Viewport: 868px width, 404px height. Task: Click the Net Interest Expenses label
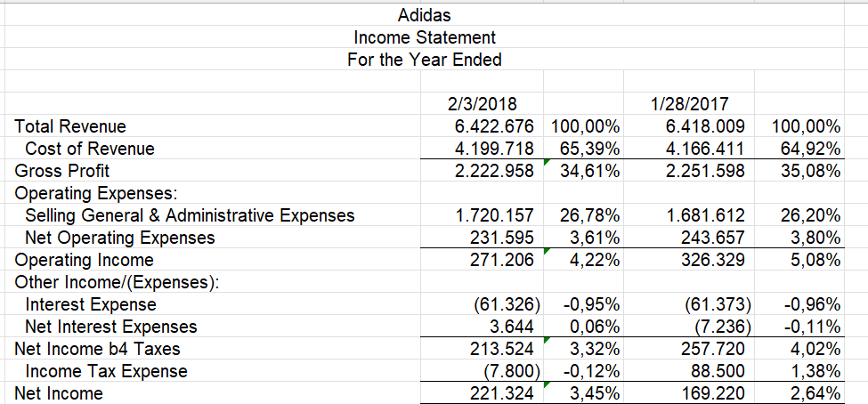[111, 327]
